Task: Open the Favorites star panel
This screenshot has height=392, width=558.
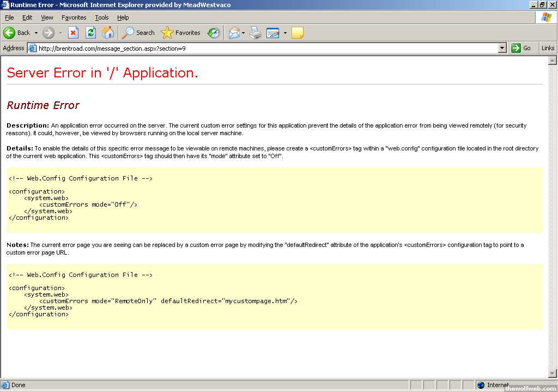Action: pos(181,33)
